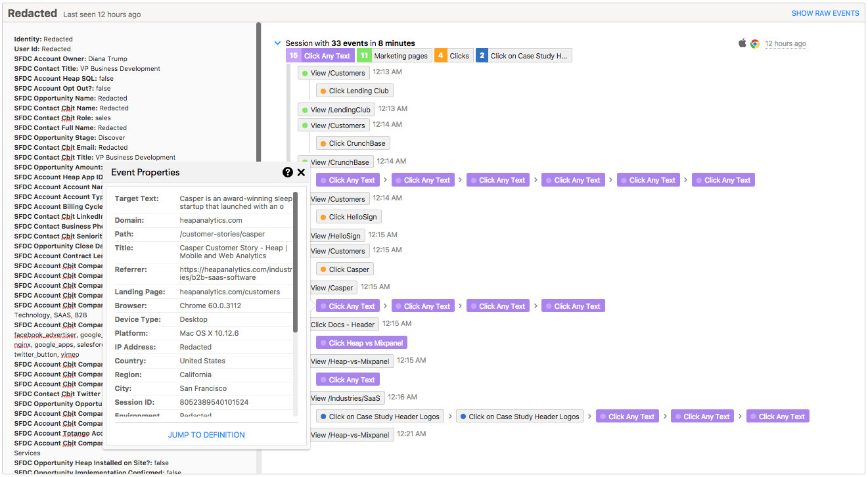Image resolution: width=868 pixels, height=477 pixels.
Task: Select the Marketing pages summary filter
Action: pyautogui.click(x=394, y=56)
